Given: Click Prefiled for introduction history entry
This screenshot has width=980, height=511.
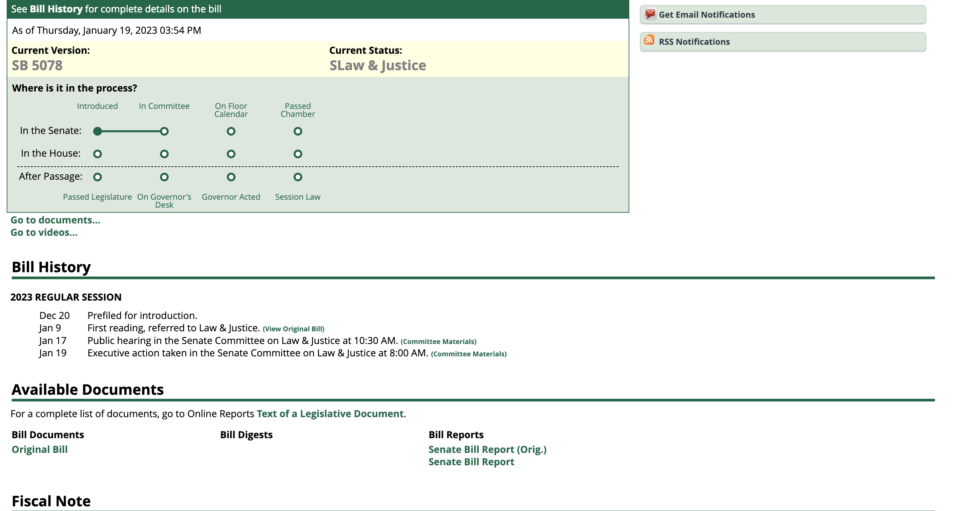Looking at the screenshot, I should 142,315.
